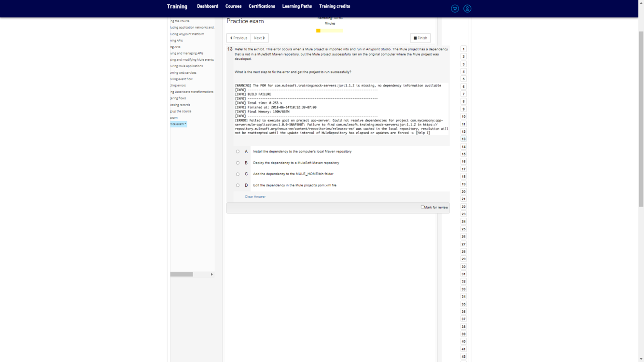Check the Mark for review box
This screenshot has width=644, height=362.
pyautogui.click(x=422, y=207)
